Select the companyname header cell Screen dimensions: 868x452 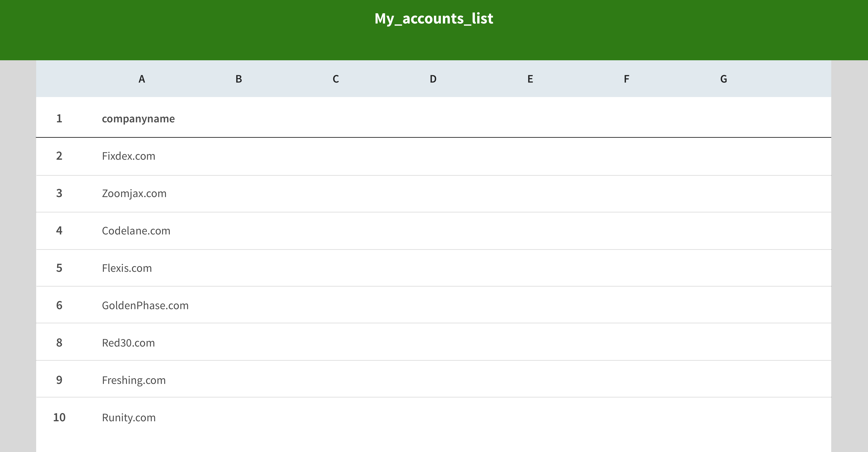[x=138, y=119]
